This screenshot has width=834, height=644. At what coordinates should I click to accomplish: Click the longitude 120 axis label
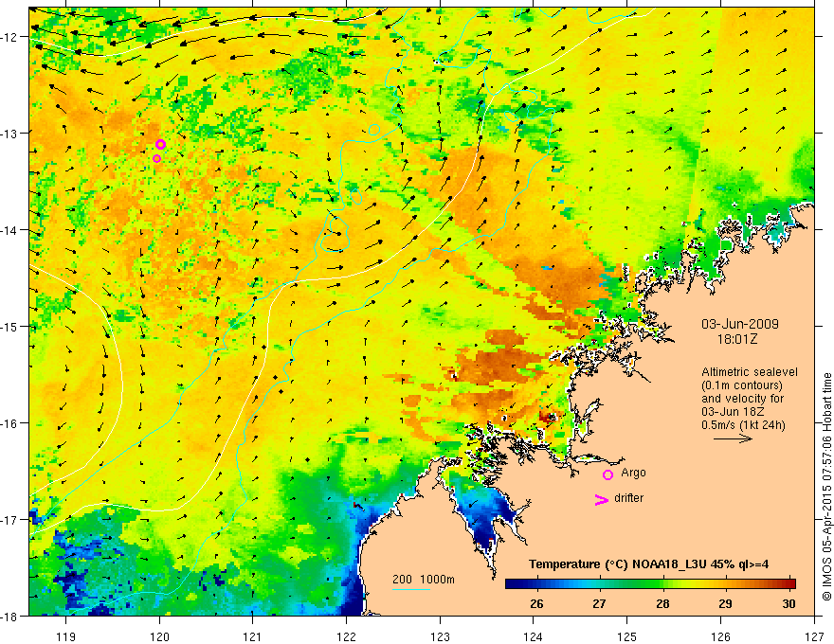(x=159, y=636)
